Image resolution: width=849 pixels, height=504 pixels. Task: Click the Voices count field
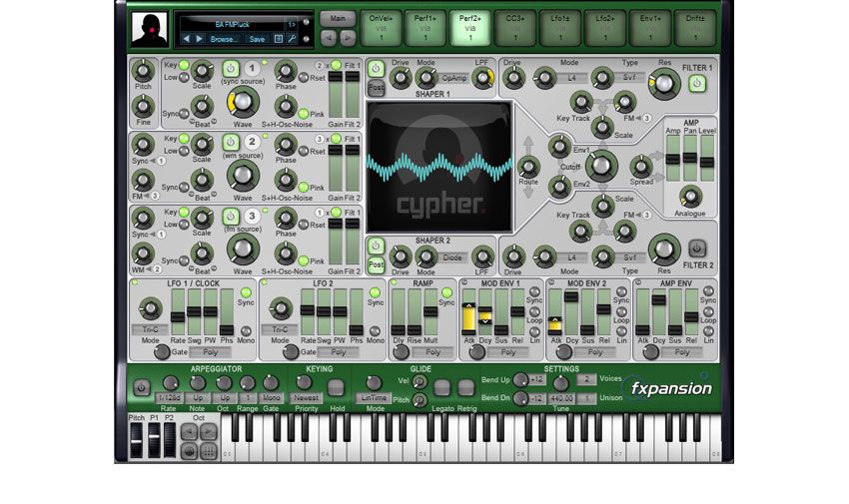pos(586,379)
